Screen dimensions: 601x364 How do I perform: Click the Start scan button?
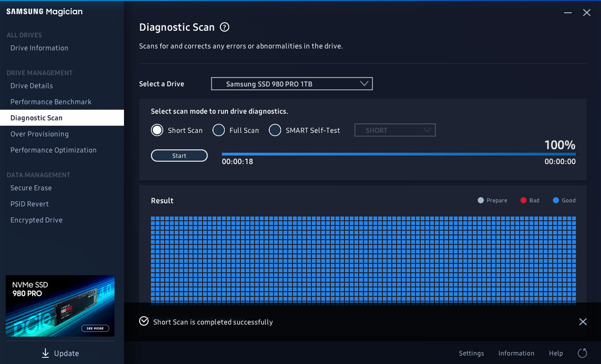coord(179,156)
